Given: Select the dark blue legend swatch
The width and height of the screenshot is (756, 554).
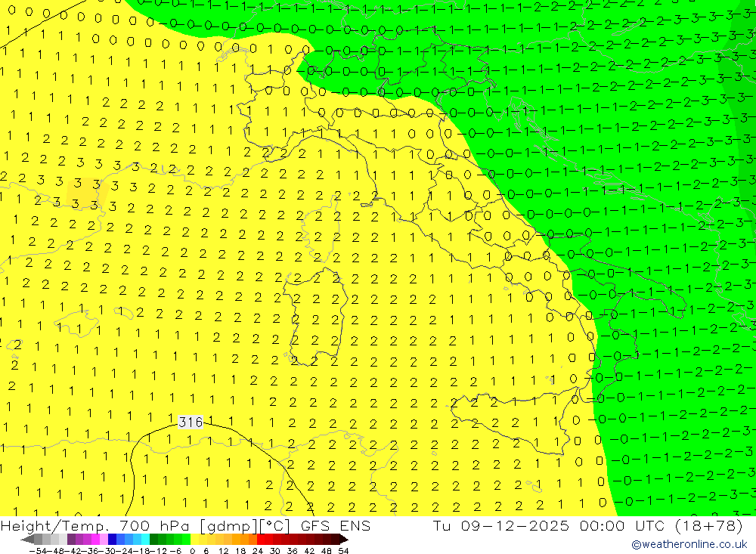Looking at the screenshot, I should point(113,540).
